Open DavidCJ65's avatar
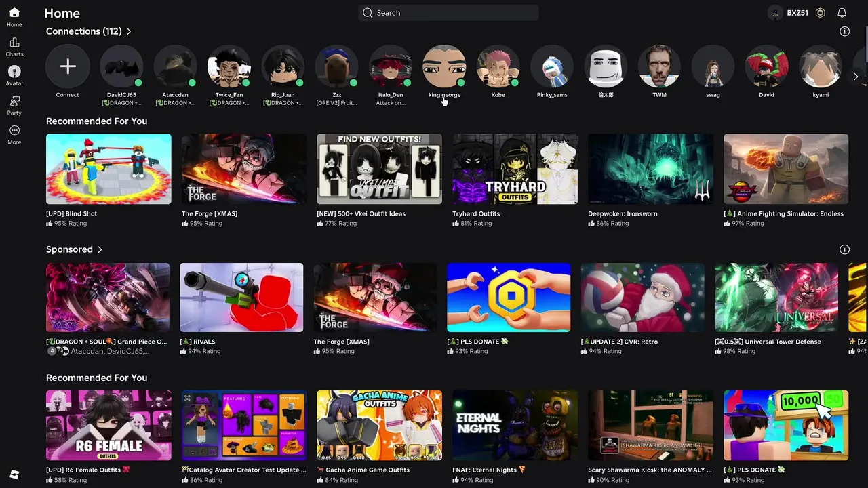This screenshot has height=488, width=868. [x=121, y=66]
